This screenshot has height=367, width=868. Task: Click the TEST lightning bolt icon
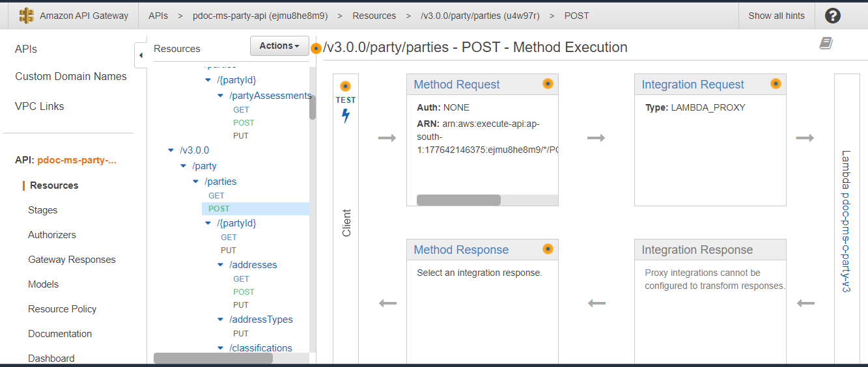346,116
